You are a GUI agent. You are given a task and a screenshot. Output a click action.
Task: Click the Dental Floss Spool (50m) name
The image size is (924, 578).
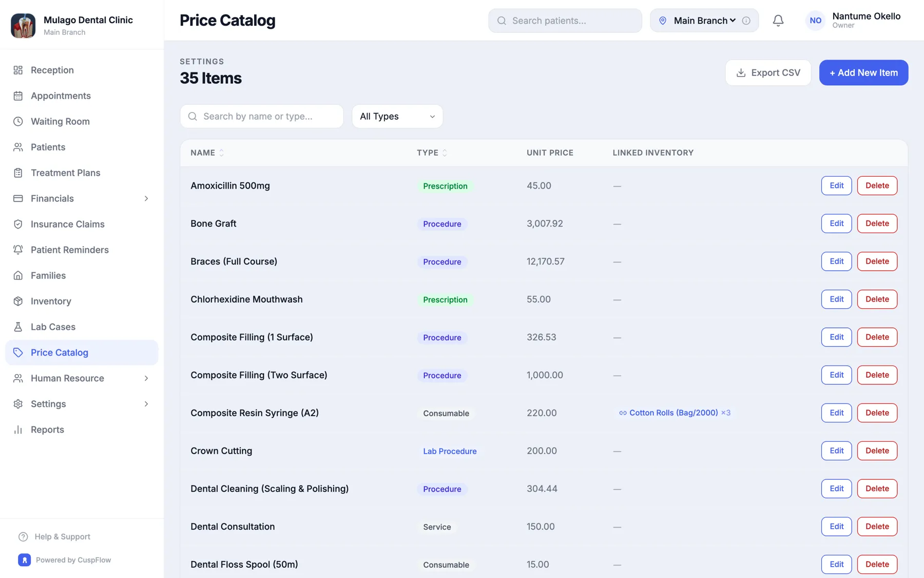(244, 564)
